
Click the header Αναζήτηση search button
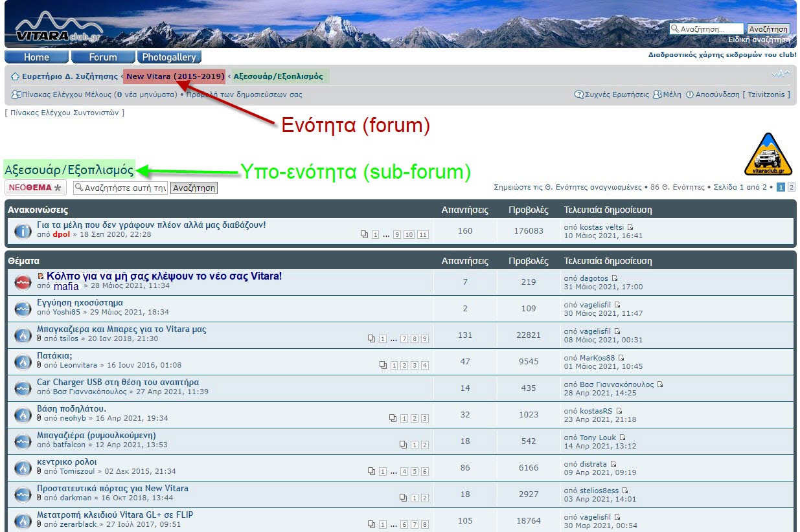tap(768, 29)
